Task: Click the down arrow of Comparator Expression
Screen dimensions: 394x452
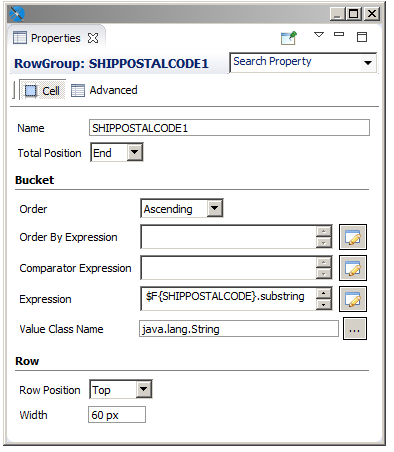Action: click(x=324, y=274)
